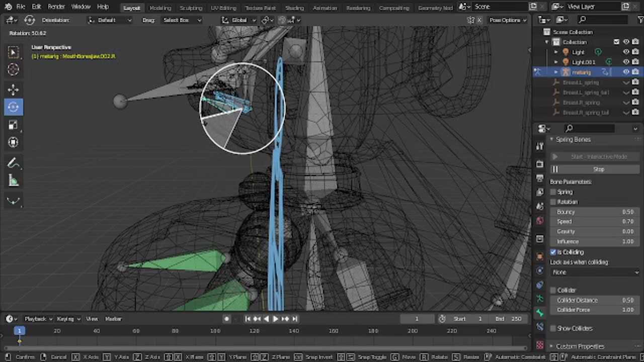
Task: Activate the Rotate tool
Action: 14,107
